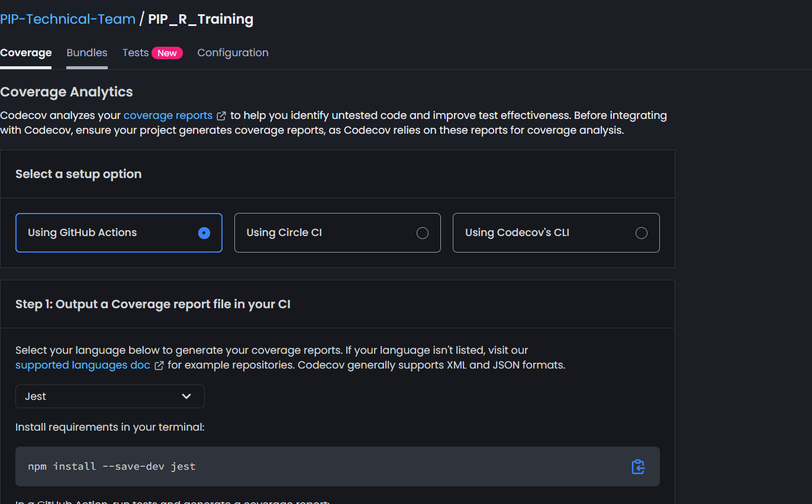Switch to the Coverage tab
This screenshot has width=812, height=504.
click(x=26, y=53)
